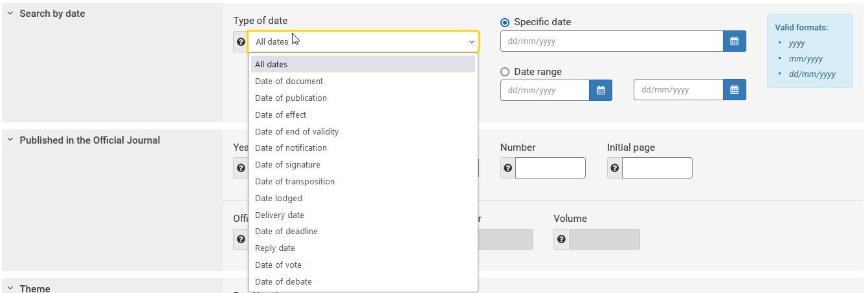Pick Date of transposition option
The width and height of the screenshot is (868, 293).
click(295, 182)
